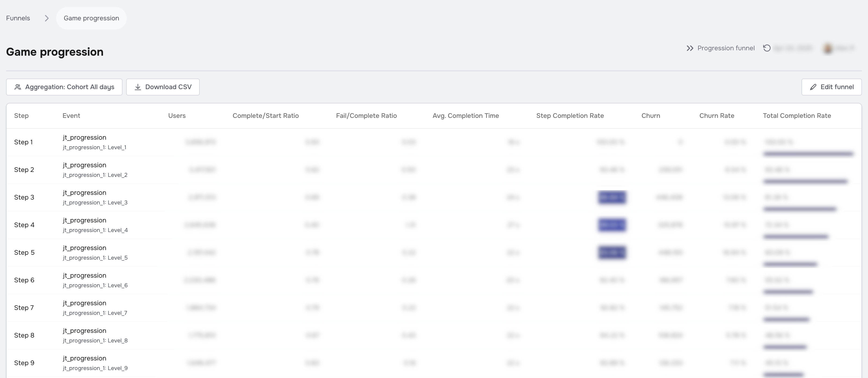The height and width of the screenshot is (378, 868).
Task: Click the Progression funnel double-chevron icon
Action: click(x=690, y=48)
